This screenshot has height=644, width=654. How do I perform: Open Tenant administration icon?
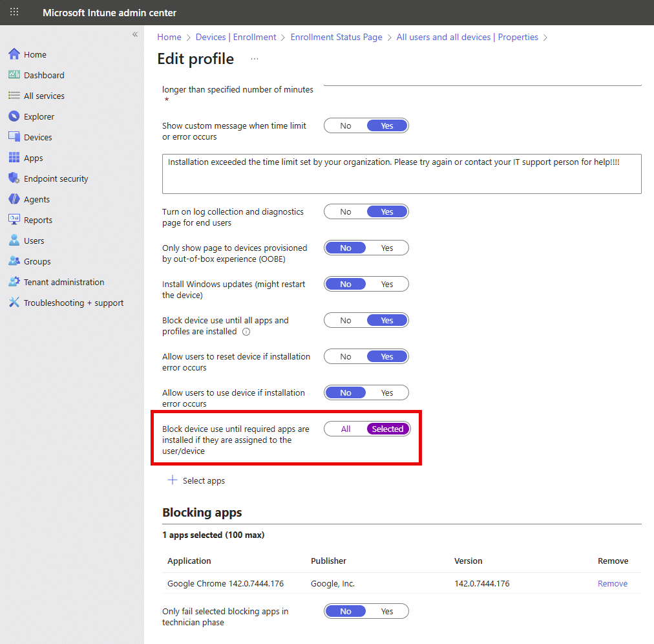tap(14, 282)
